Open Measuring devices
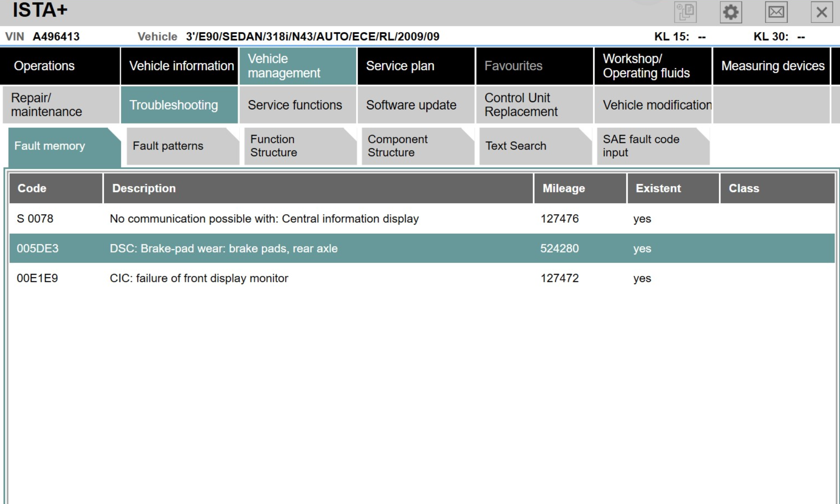Image resolution: width=840 pixels, height=504 pixels. [x=771, y=66]
